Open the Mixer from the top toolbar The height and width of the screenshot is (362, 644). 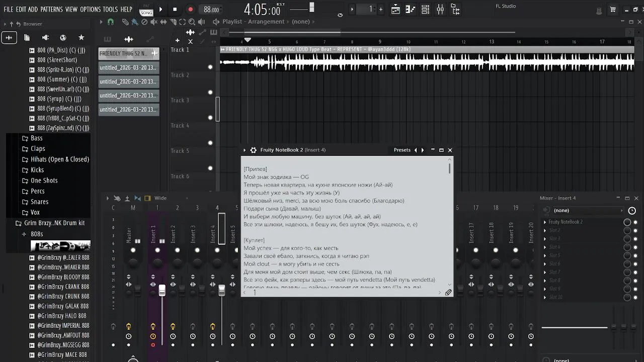tap(441, 9)
